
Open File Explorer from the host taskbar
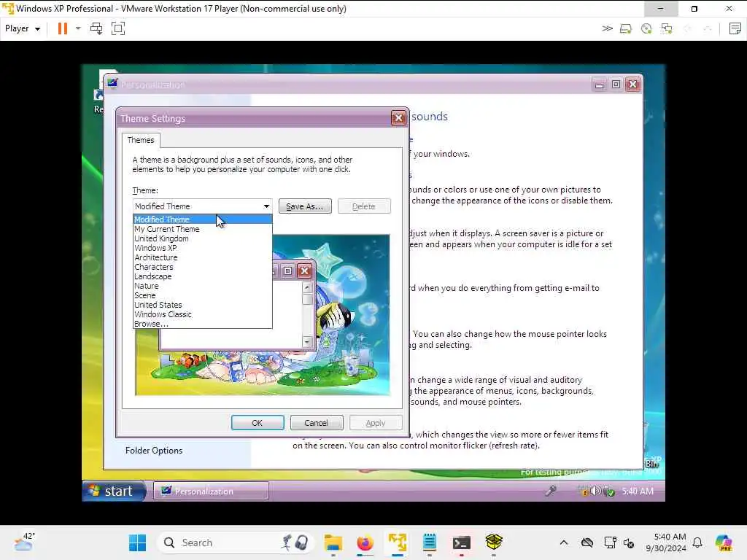pos(333,542)
